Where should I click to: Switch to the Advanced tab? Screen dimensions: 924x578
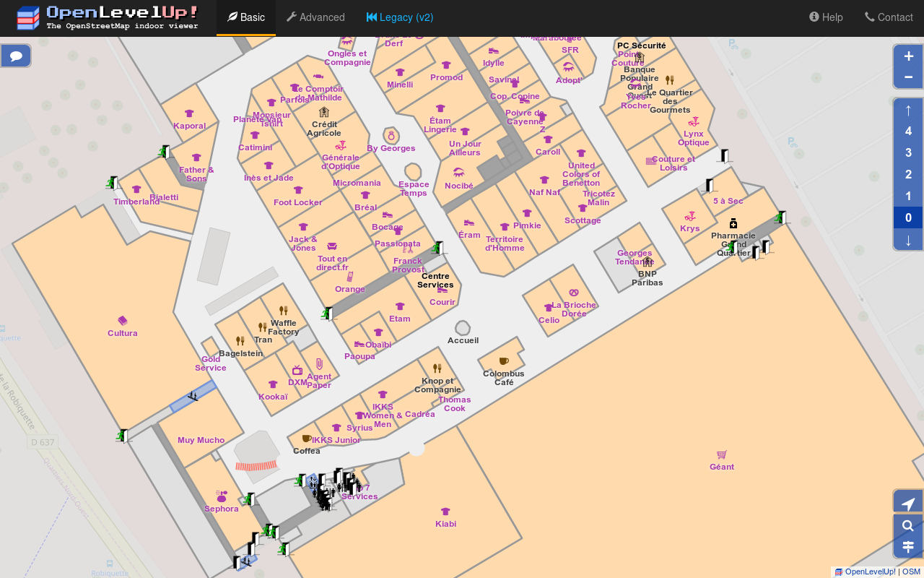point(315,17)
